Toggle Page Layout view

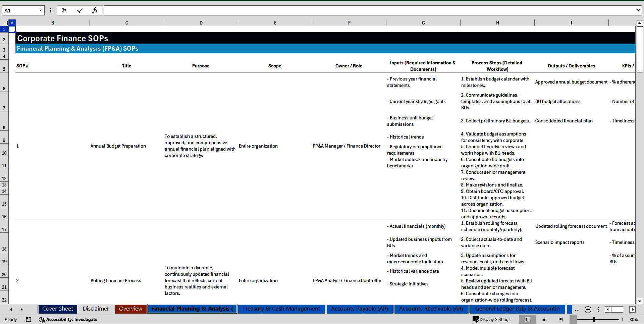point(544,319)
